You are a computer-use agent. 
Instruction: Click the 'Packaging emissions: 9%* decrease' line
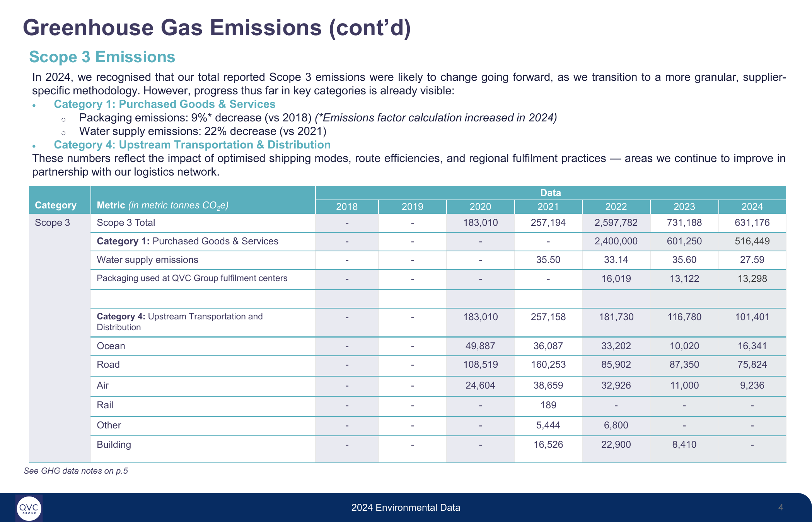(318, 118)
